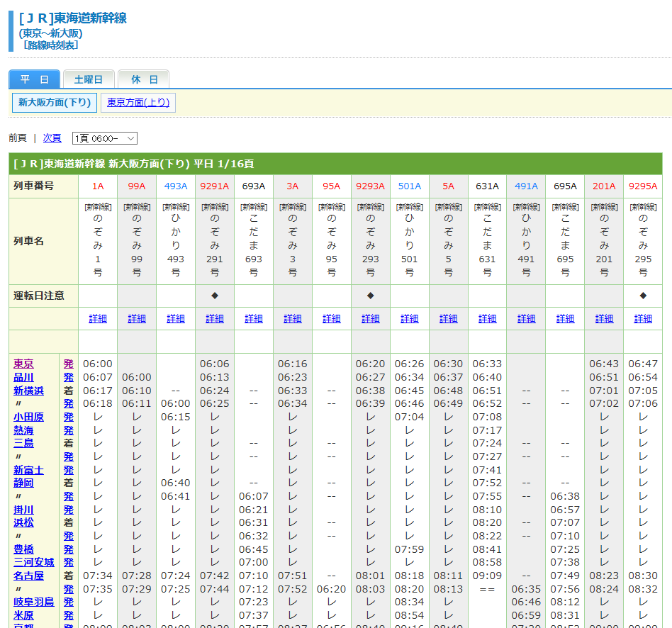Click the diamond mark under train 9291A
The width and height of the screenshot is (672, 628).
point(215,296)
